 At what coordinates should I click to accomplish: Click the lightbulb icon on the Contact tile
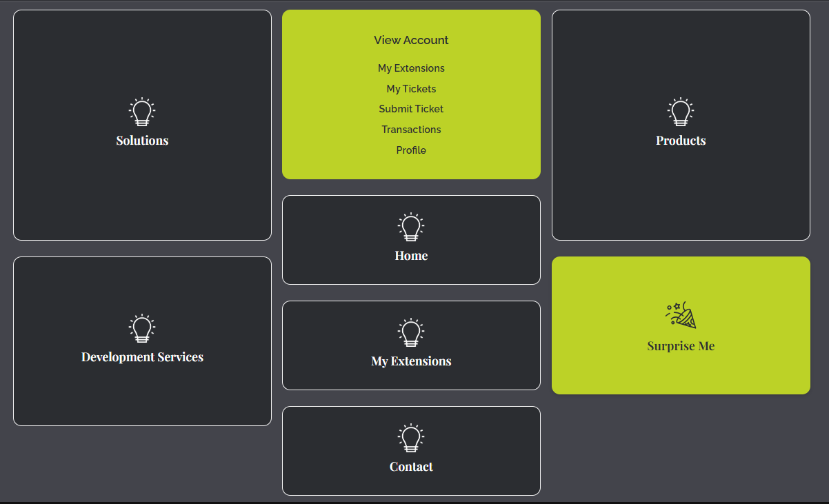411,439
